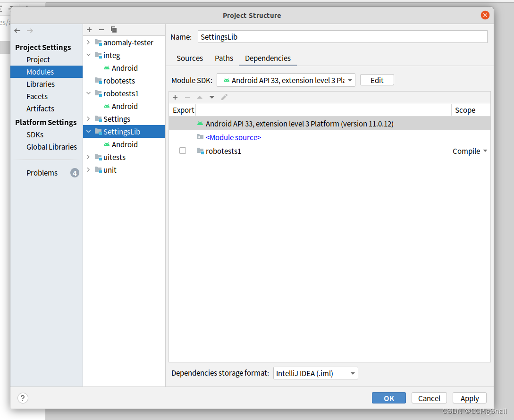514x420 pixels.
Task: Remove selected module with minus icon
Action: pos(101,30)
